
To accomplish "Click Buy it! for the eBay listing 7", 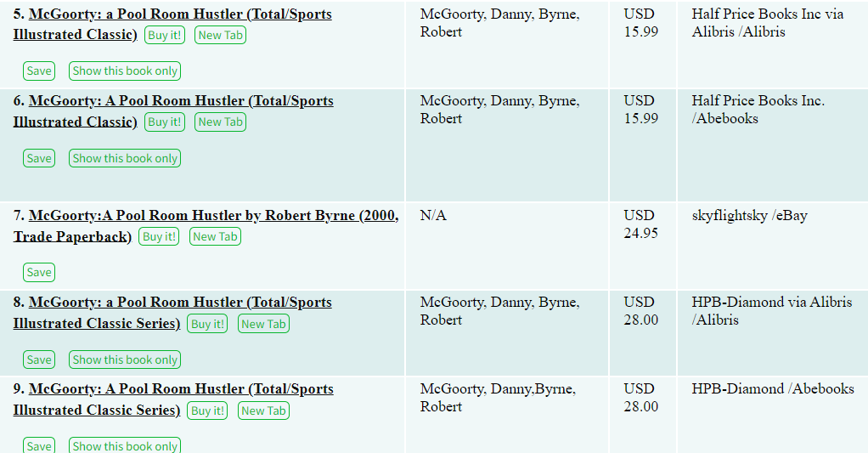I will [159, 236].
